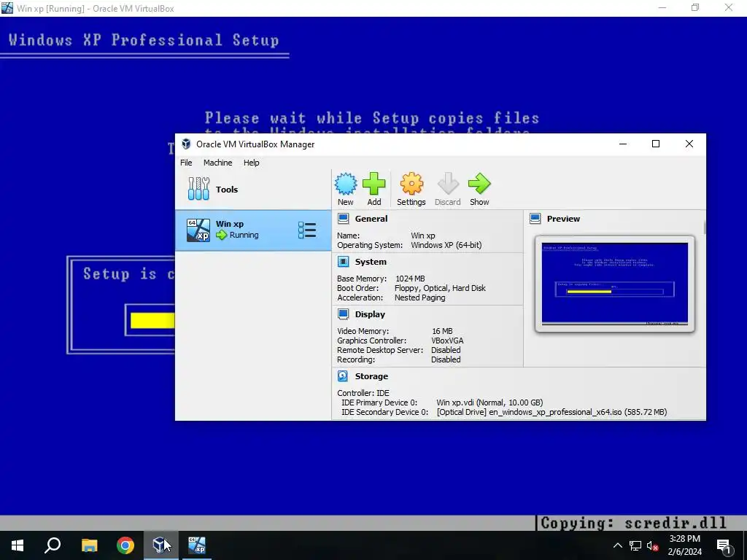The width and height of the screenshot is (747, 560).
Task: Open the Windows Start button
Action: pos(18,545)
